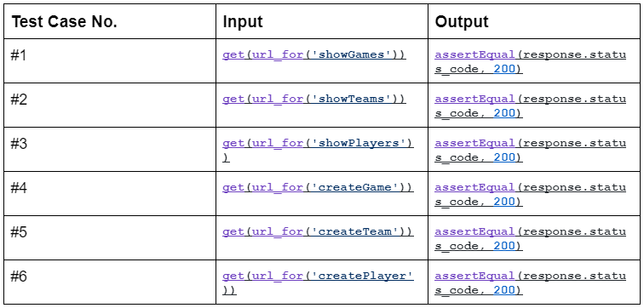Click the assertEqual output link in row #1
Viewport: 644px width, 308px height.
tap(530, 61)
